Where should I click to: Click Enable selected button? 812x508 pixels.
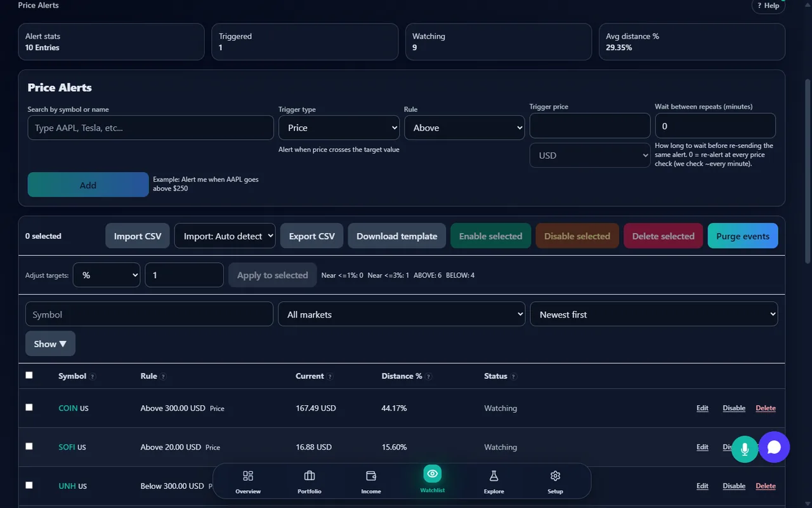click(x=491, y=236)
